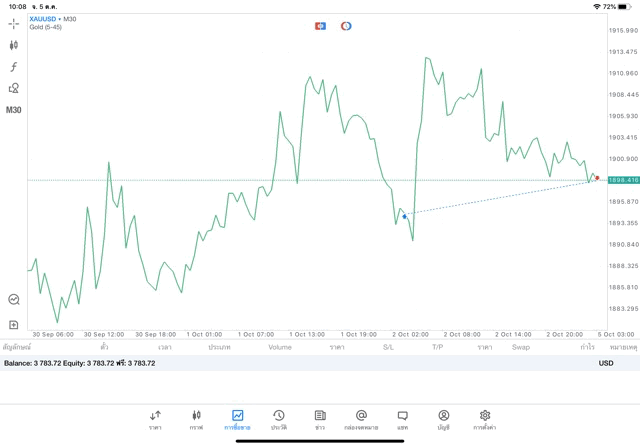Change chart type via candlestick icon
640x447 pixels.
point(14,45)
